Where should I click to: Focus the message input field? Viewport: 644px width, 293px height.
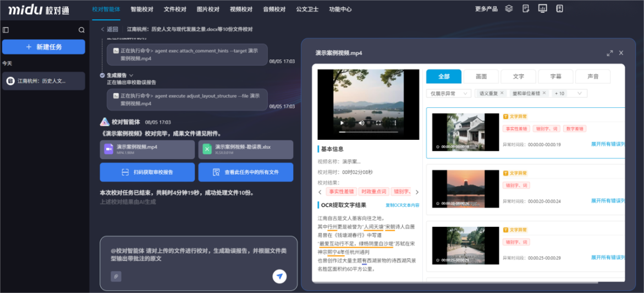[x=199, y=255]
